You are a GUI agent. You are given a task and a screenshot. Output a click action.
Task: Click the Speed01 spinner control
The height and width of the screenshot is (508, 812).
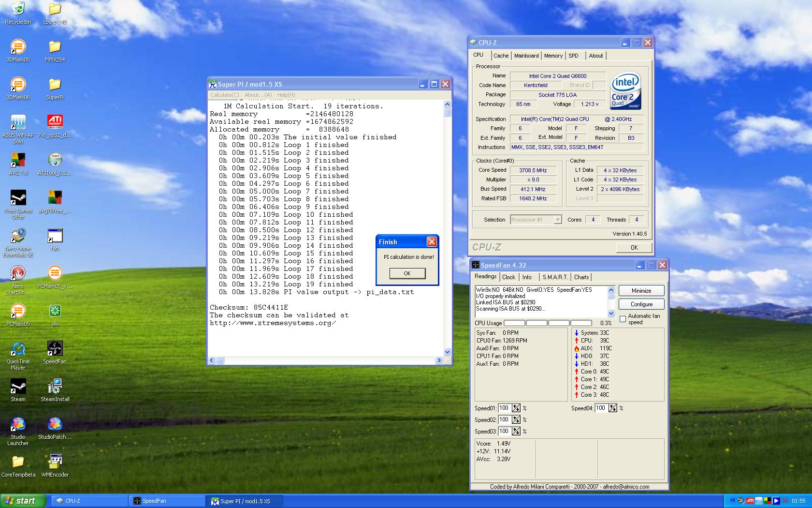pyautogui.click(x=516, y=408)
